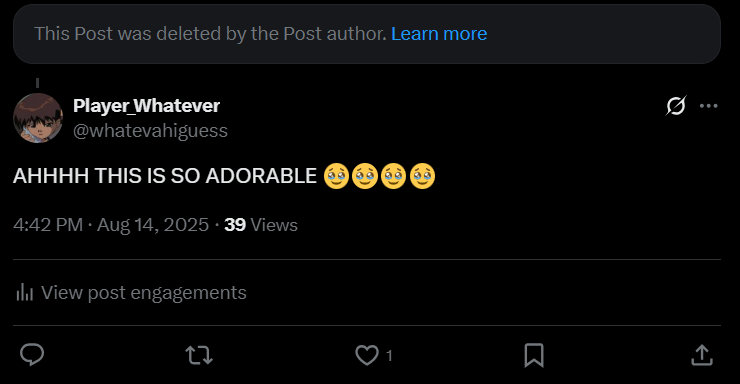Screen dimensions: 740x384
Task: Click the Player_Whatever display name
Action: pos(146,106)
